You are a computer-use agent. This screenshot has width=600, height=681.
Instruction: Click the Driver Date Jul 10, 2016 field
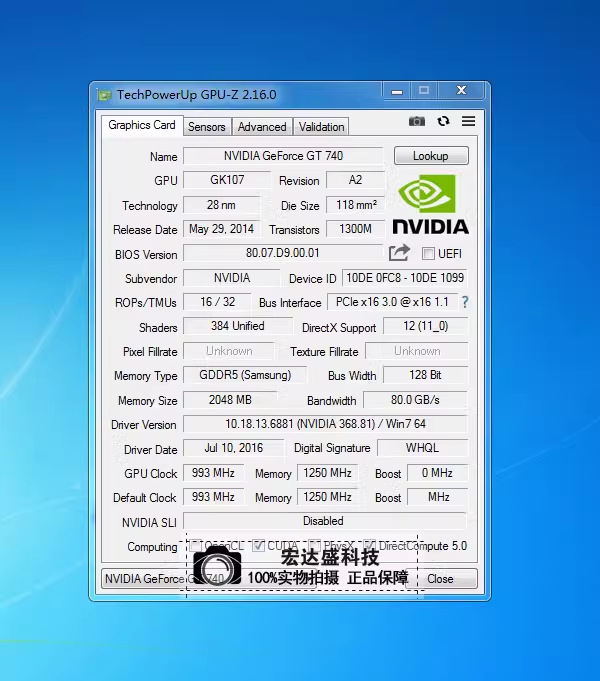[234, 448]
